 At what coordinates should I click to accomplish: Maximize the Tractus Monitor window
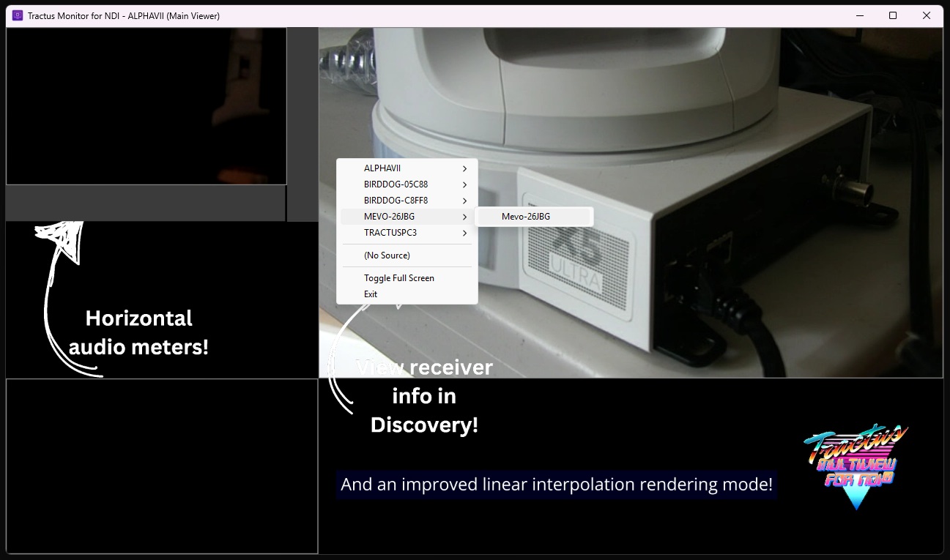pos(893,15)
